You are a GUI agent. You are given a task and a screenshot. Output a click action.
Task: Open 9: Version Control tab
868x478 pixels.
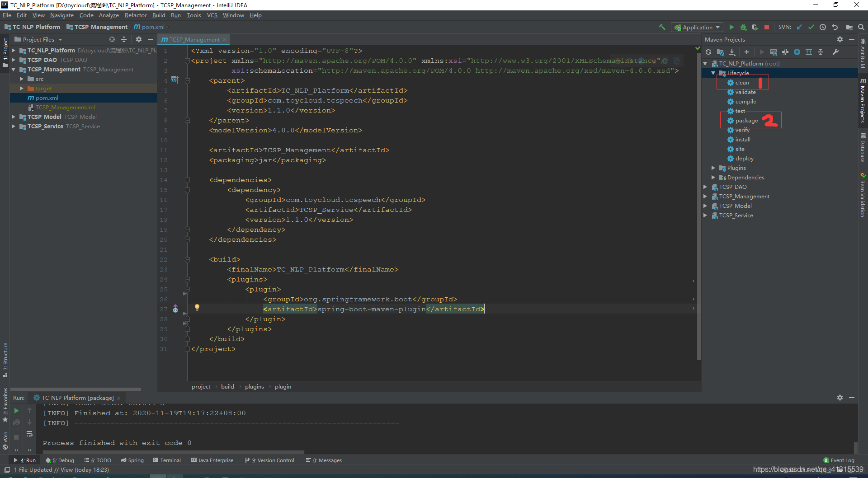[x=269, y=460]
